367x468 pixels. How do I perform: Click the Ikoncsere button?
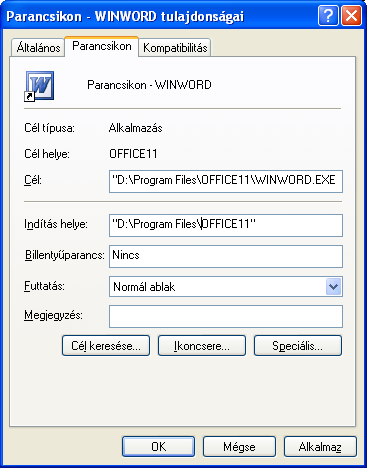click(202, 346)
